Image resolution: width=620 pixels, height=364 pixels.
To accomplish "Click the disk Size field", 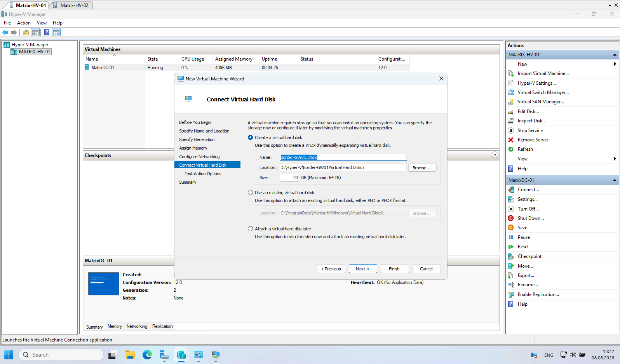I will 289,178.
